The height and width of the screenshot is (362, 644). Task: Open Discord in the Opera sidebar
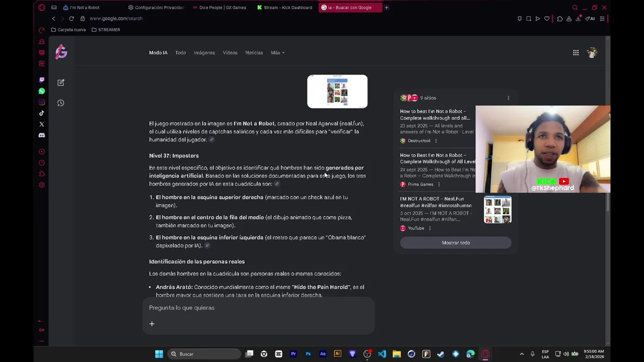click(x=42, y=135)
